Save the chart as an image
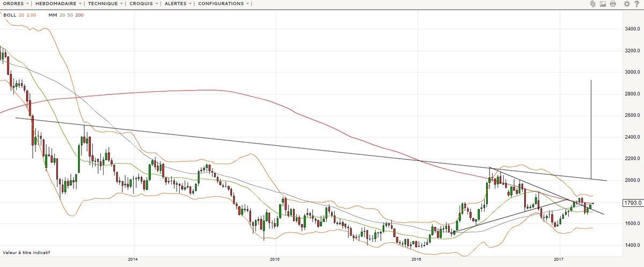The width and height of the screenshot is (644, 267). (x=603, y=4)
